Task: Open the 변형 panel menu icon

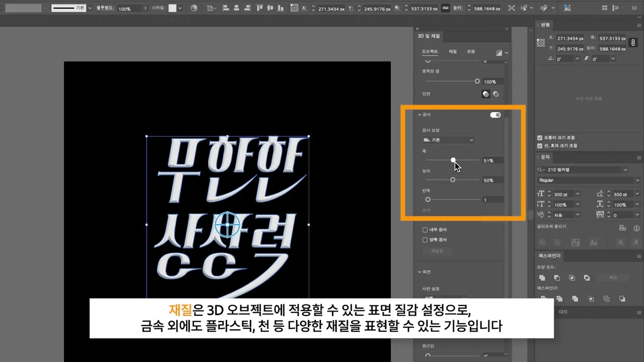Action: click(x=639, y=25)
